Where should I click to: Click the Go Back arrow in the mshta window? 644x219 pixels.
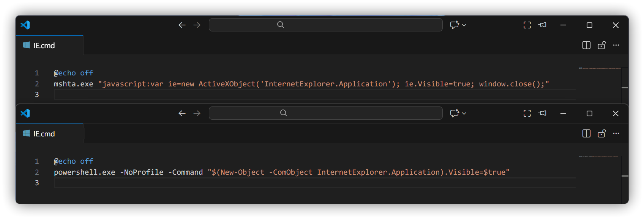[182, 25]
